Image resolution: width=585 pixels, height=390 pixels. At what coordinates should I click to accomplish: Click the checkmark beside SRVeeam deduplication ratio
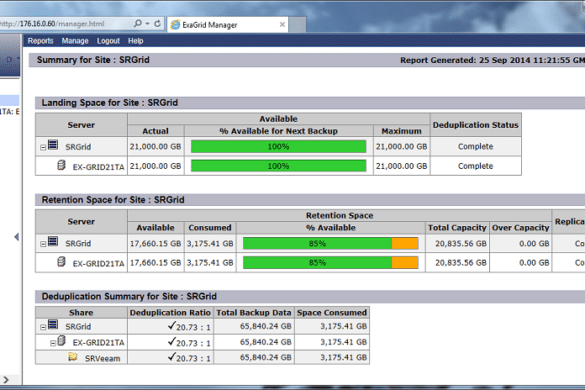171,357
